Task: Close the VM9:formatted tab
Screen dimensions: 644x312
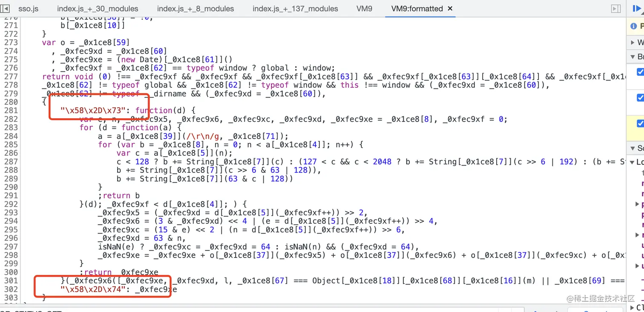Action: 450,9
